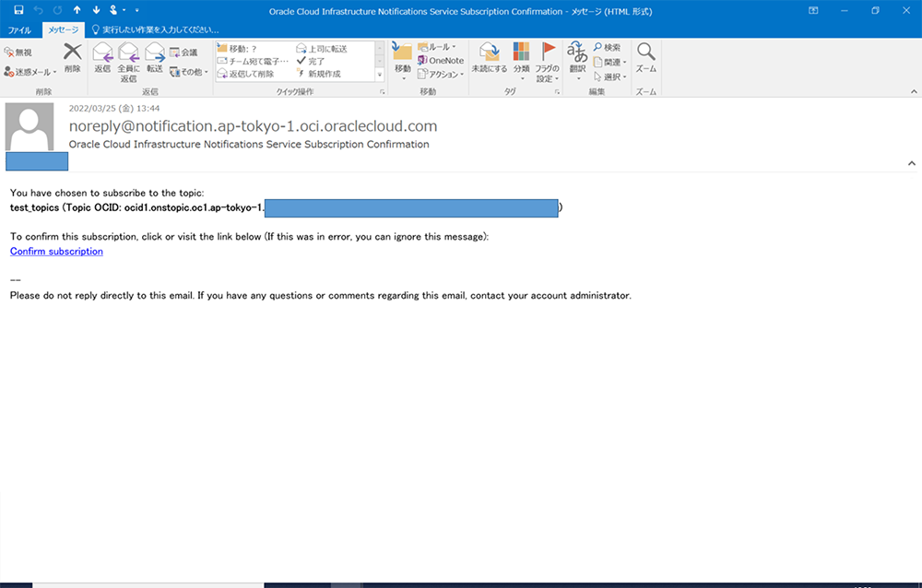Image resolution: width=922 pixels, height=588 pixels.
Task: Open the タグ group dialog launcher
Action: [557, 92]
